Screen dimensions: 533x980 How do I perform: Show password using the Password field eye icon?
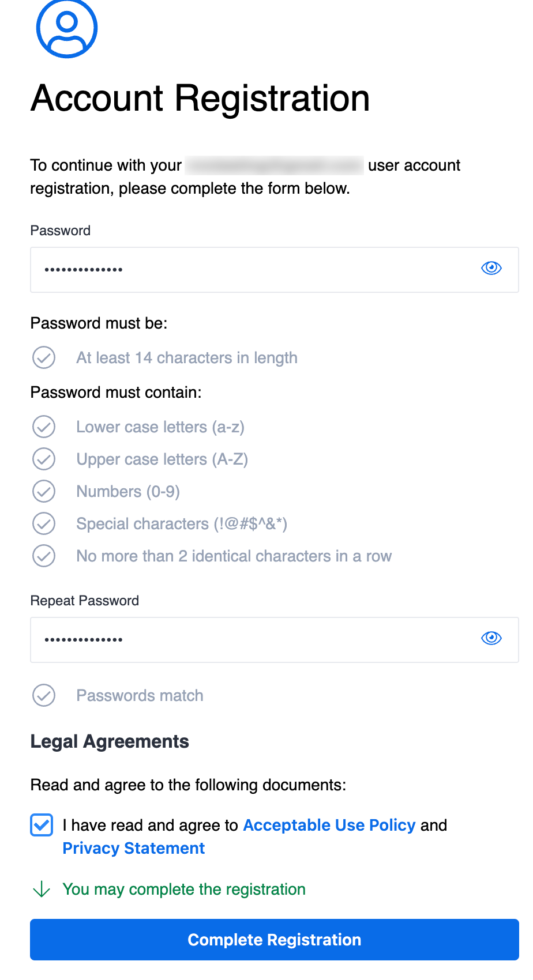tap(491, 268)
